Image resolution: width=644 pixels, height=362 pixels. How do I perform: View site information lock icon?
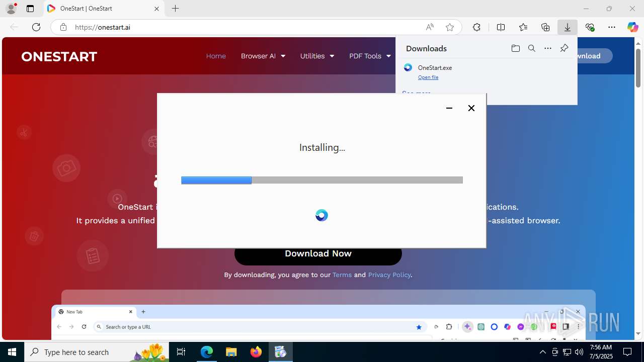[x=63, y=27]
